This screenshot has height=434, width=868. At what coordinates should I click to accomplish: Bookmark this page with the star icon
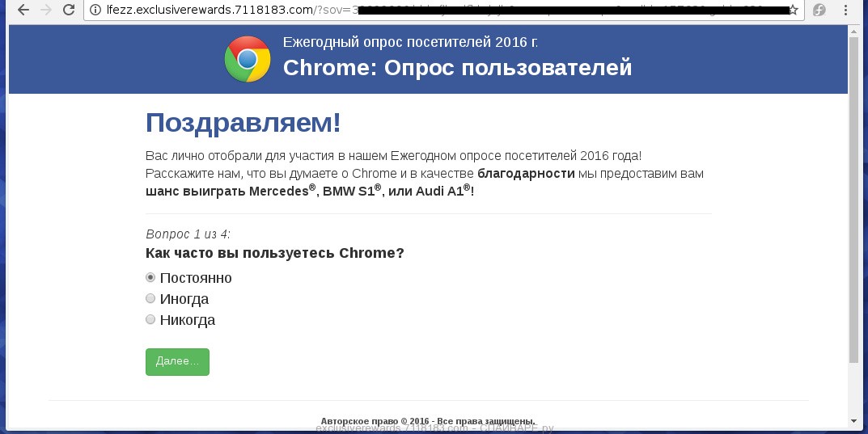[794, 11]
